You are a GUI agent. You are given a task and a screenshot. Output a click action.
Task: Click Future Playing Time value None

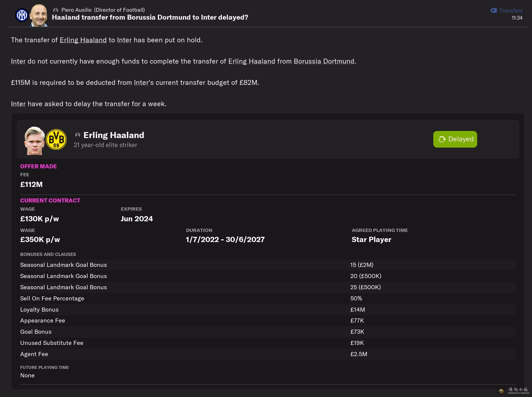coord(27,375)
